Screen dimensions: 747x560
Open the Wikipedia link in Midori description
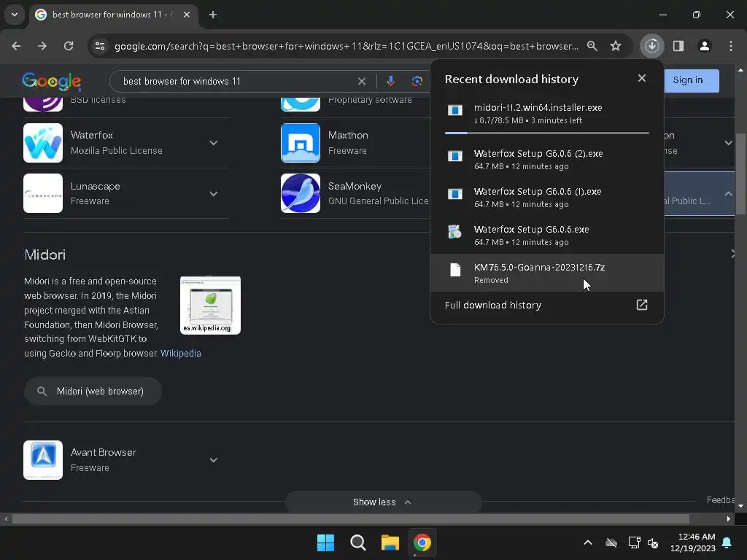coord(181,354)
